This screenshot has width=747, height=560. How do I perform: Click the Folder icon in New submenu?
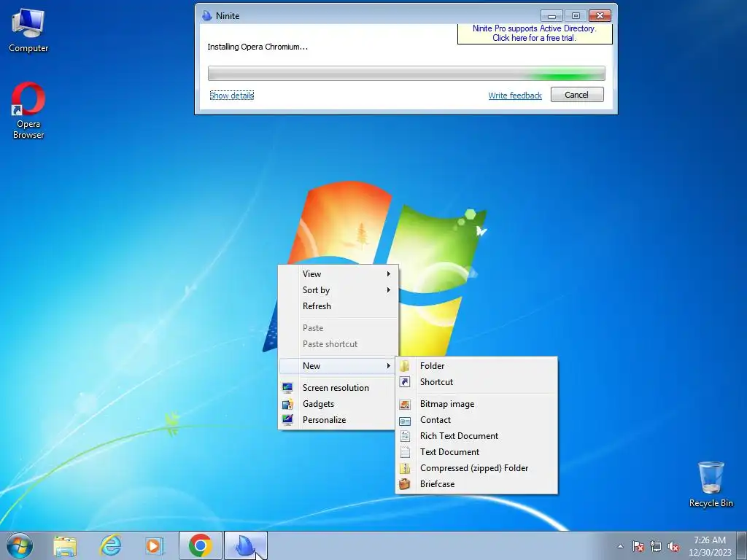[405, 366]
